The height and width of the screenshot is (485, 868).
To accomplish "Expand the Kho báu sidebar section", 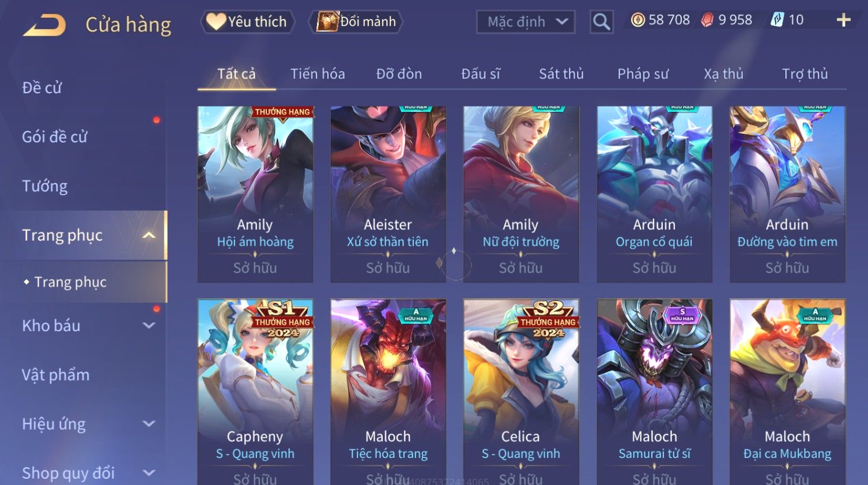I will tap(149, 325).
